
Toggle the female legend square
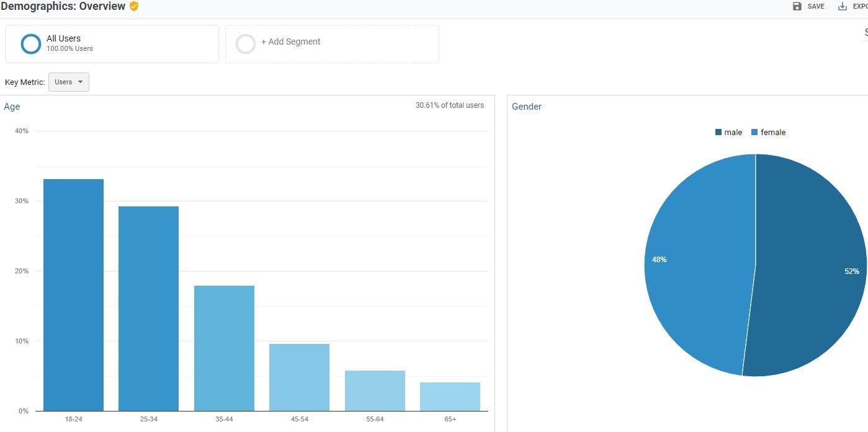pos(754,132)
